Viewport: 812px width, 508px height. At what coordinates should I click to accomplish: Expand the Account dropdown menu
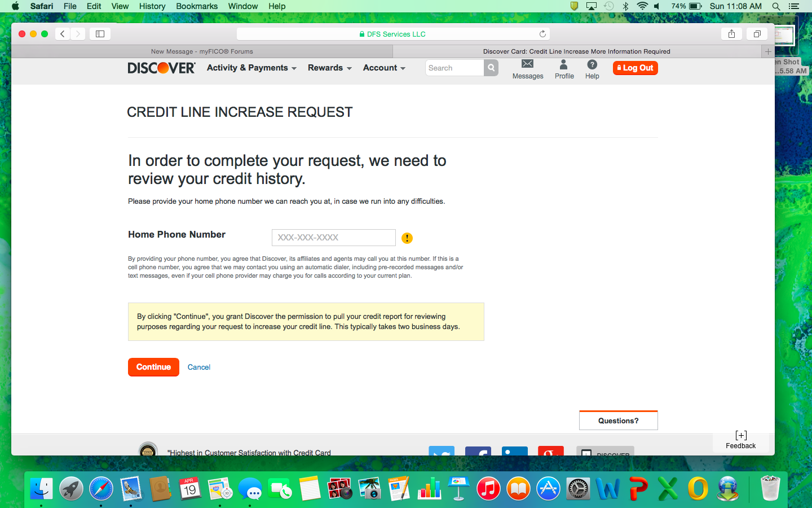(x=384, y=68)
